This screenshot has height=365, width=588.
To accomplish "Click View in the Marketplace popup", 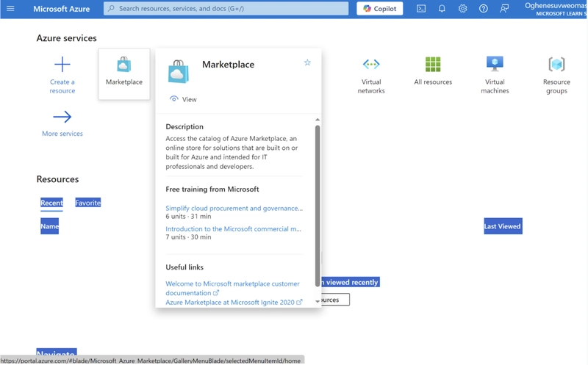I will [183, 99].
